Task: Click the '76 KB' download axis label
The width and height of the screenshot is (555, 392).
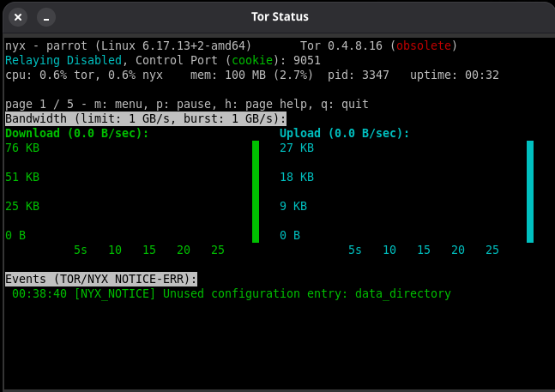Action: point(22,148)
